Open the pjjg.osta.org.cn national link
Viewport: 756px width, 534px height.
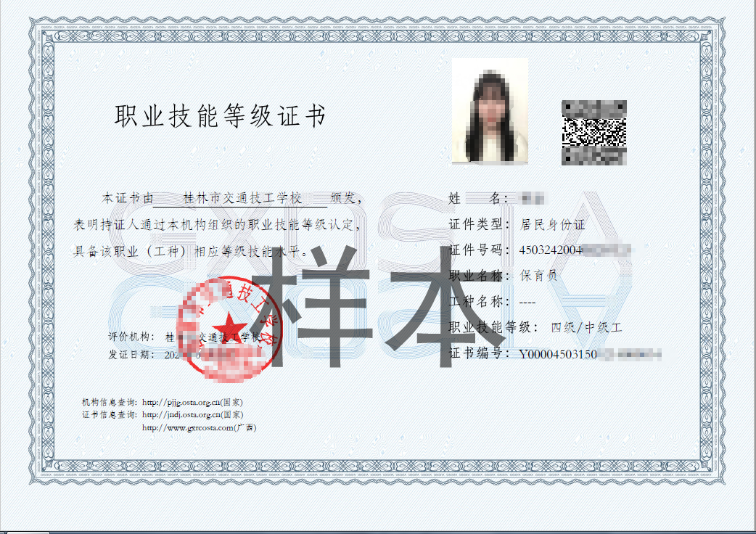click(192, 402)
